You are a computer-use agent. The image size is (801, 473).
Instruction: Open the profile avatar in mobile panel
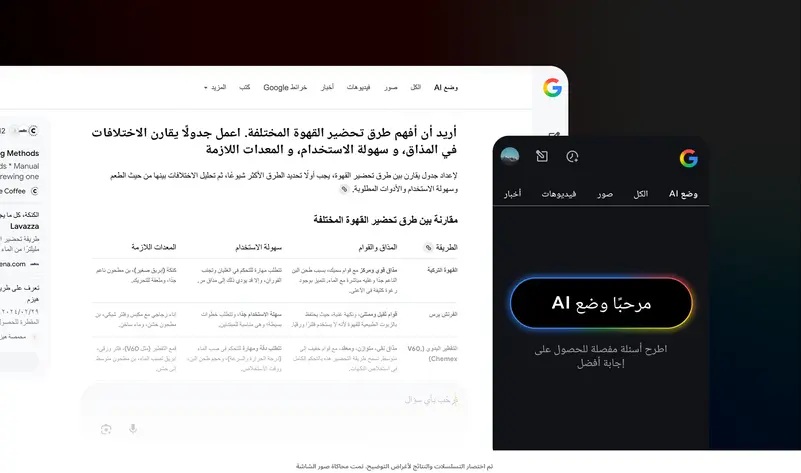[510, 157]
